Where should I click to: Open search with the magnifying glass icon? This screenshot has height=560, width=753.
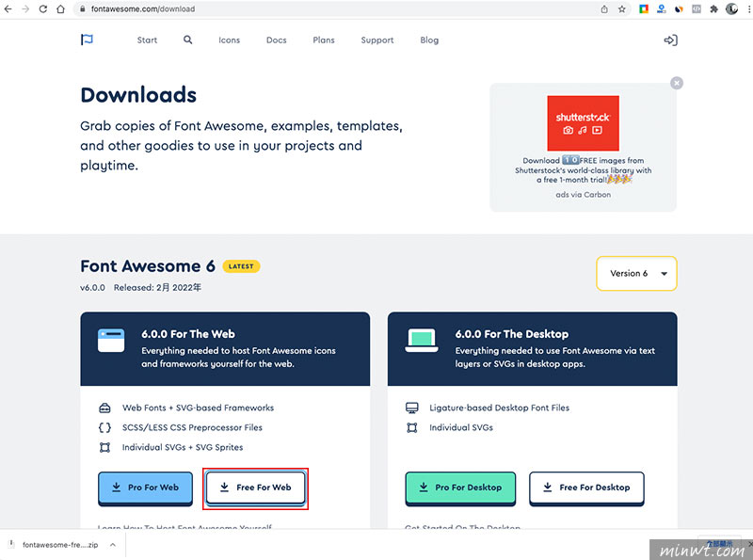pyautogui.click(x=187, y=40)
